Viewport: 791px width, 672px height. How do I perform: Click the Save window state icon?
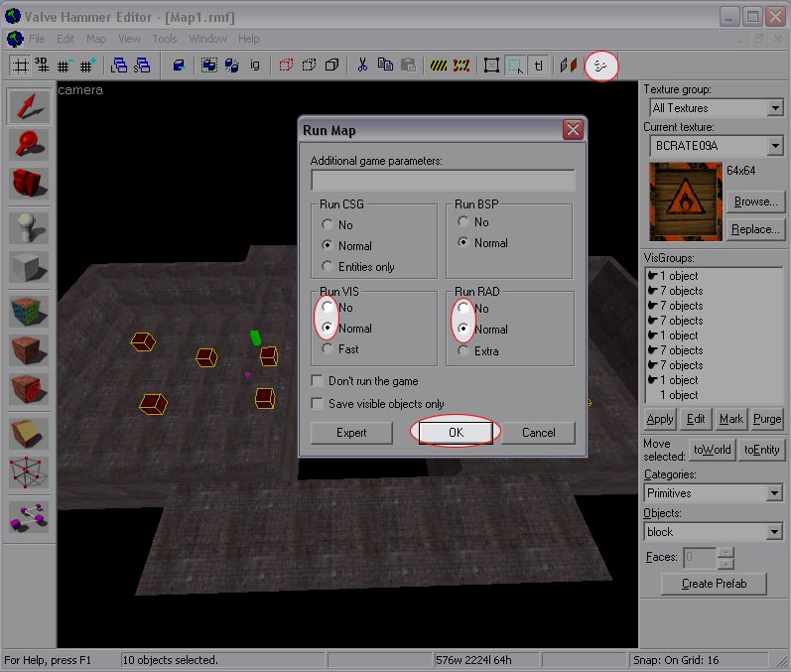coord(142,66)
